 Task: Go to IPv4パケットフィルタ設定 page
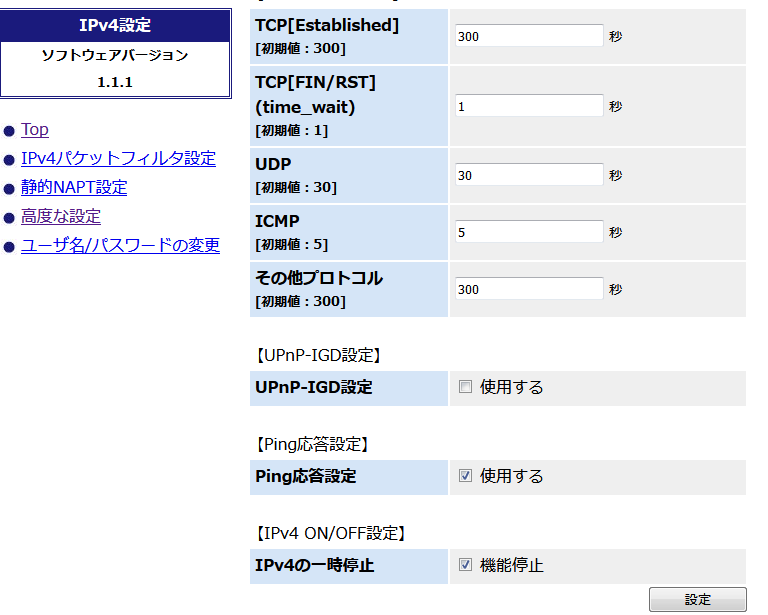118,159
